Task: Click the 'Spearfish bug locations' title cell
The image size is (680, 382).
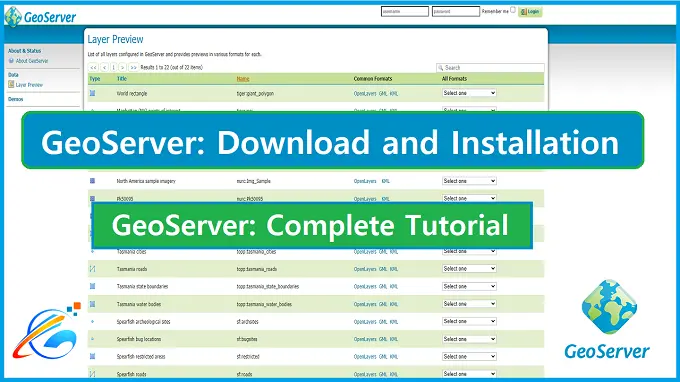Action: 139,340
